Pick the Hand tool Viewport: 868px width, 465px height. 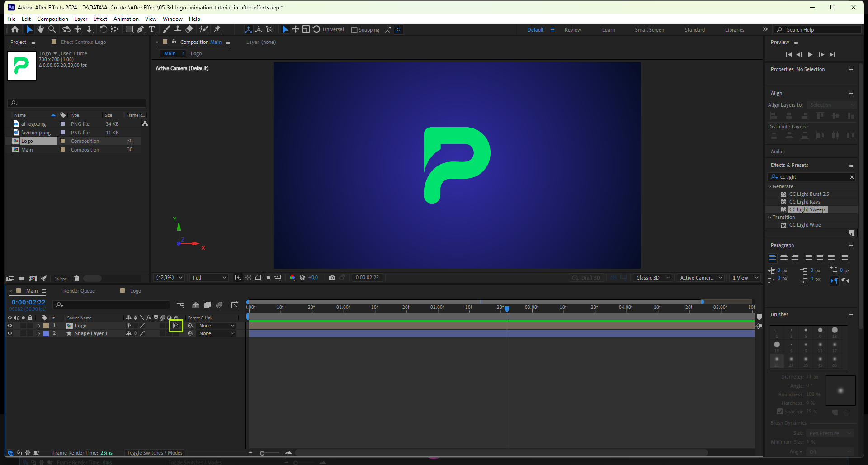pos(41,29)
